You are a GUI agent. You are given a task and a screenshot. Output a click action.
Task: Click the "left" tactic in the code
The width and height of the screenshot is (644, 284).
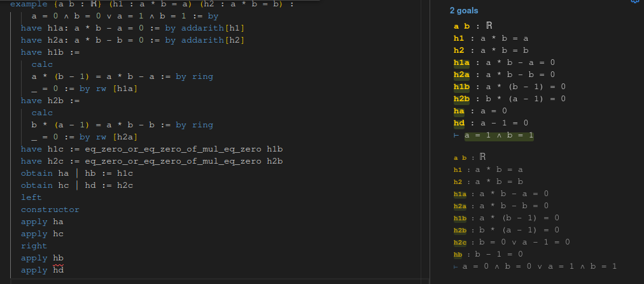31,197
